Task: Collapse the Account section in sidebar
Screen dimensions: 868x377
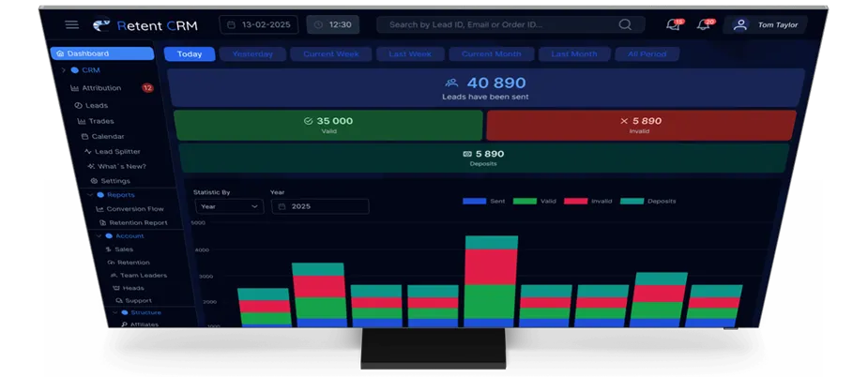Action: 99,235
